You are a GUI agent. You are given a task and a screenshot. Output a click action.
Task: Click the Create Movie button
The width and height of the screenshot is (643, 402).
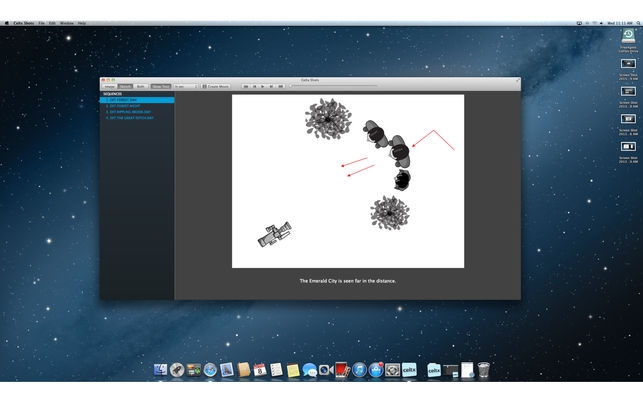[x=216, y=87]
